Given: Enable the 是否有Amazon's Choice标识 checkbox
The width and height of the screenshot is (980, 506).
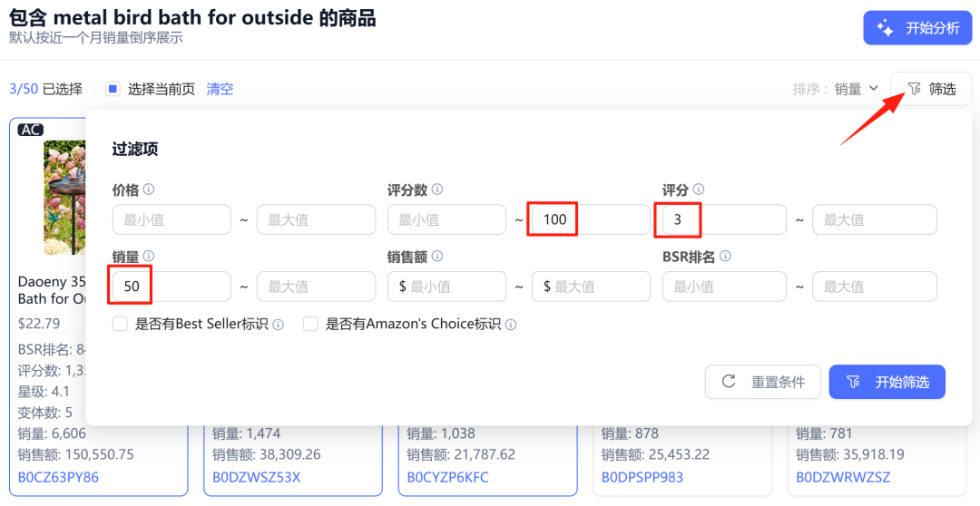Looking at the screenshot, I should (310, 325).
